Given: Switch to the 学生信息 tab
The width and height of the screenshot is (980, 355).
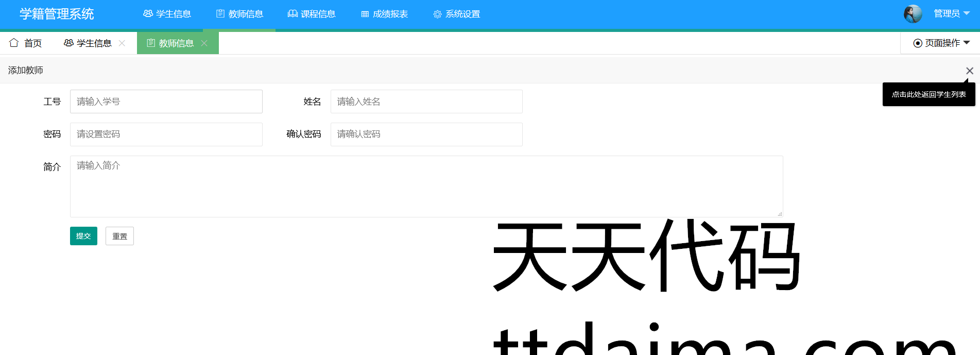Looking at the screenshot, I should (94, 43).
